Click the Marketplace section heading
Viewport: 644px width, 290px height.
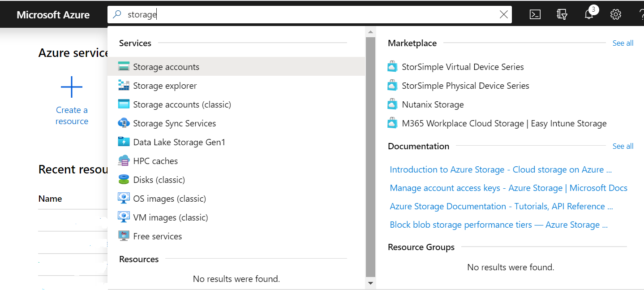pyautogui.click(x=412, y=43)
